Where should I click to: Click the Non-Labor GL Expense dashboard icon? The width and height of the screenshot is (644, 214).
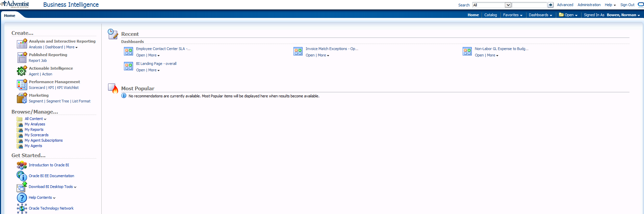(x=467, y=51)
